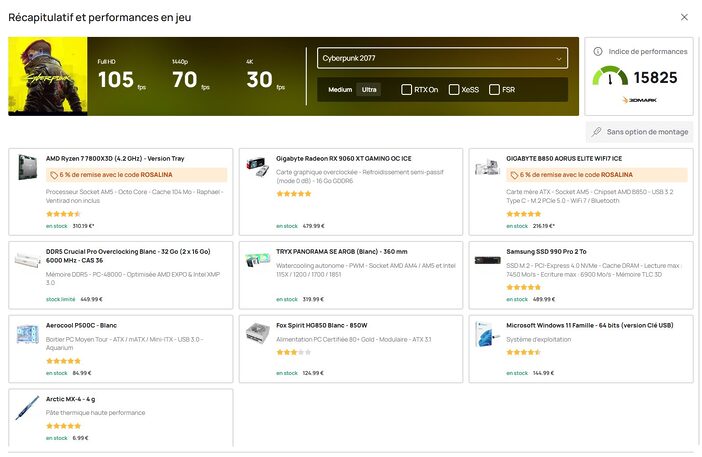This screenshot has width=702, height=457.
Task: Click the three-star rating of the Fox Spirit HG850
Action: (294, 353)
